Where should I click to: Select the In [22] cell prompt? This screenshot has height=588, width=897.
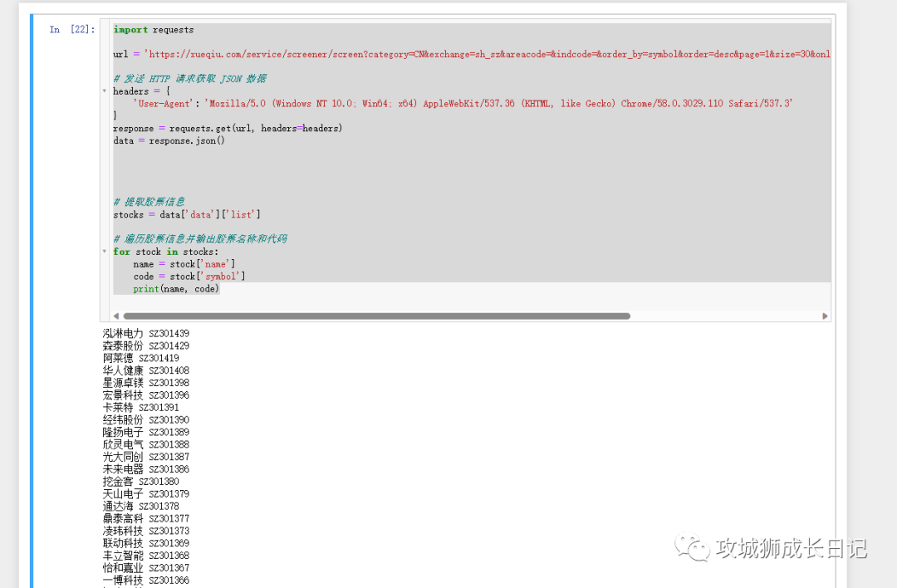71,30
